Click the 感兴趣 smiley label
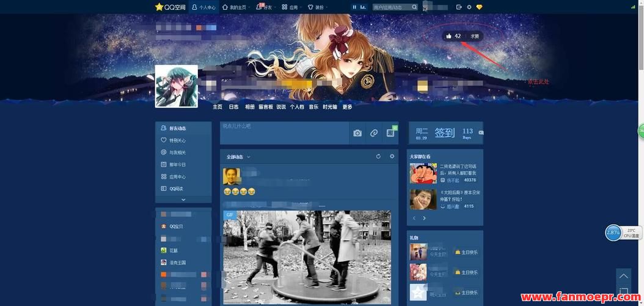Viewport: 644px width, 306px height. [452, 206]
